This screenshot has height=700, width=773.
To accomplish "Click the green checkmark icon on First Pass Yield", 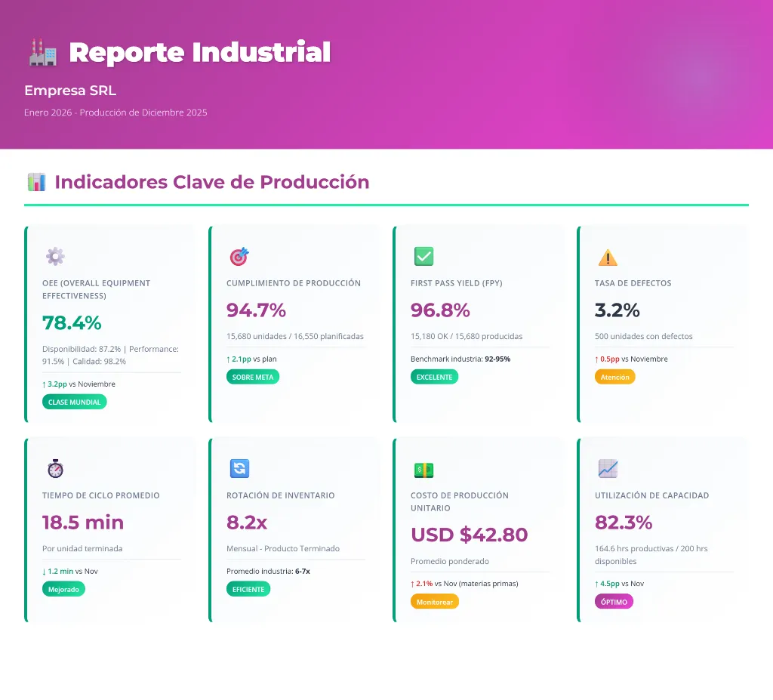I will [423, 256].
